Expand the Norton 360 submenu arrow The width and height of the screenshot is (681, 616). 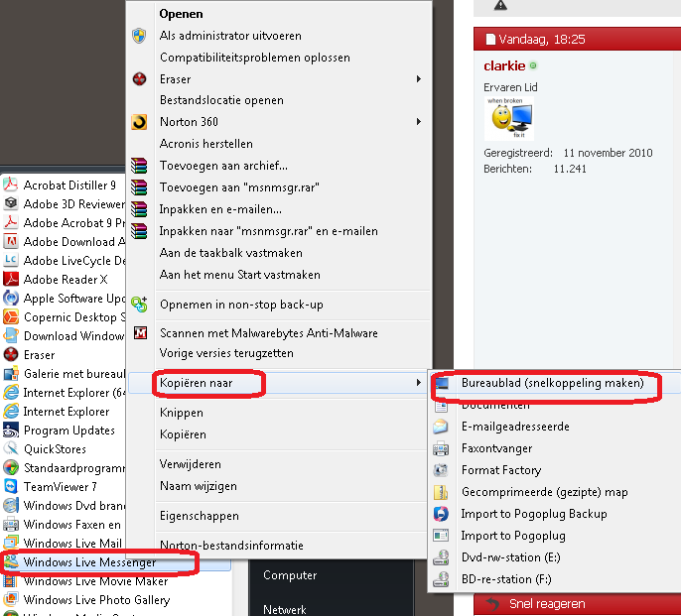tap(419, 122)
